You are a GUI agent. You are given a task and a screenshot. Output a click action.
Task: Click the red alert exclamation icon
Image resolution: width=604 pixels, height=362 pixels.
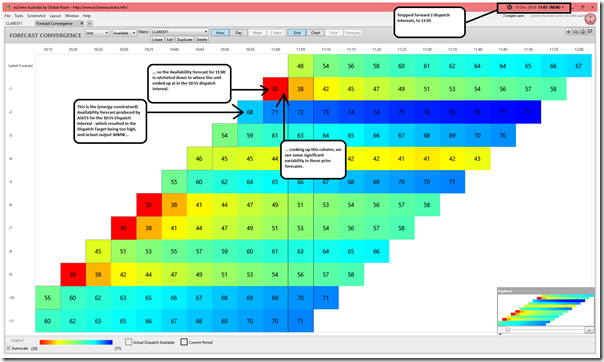tap(591, 18)
